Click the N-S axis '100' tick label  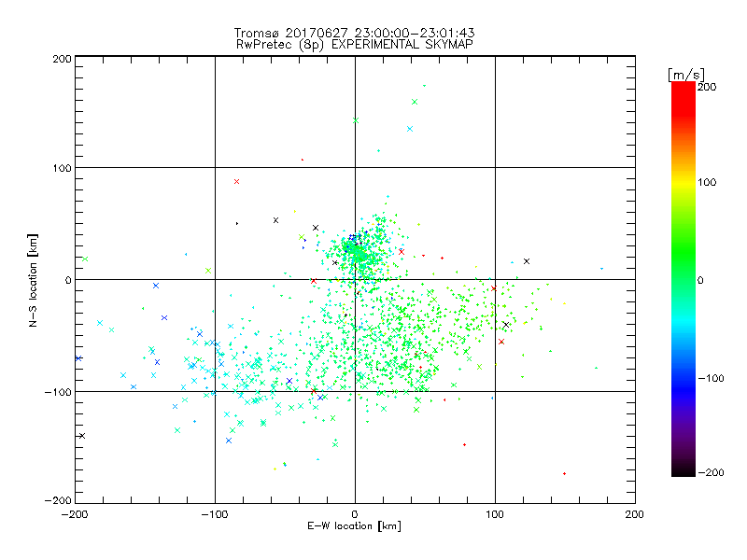pyautogui.click(x=62, y=168)
